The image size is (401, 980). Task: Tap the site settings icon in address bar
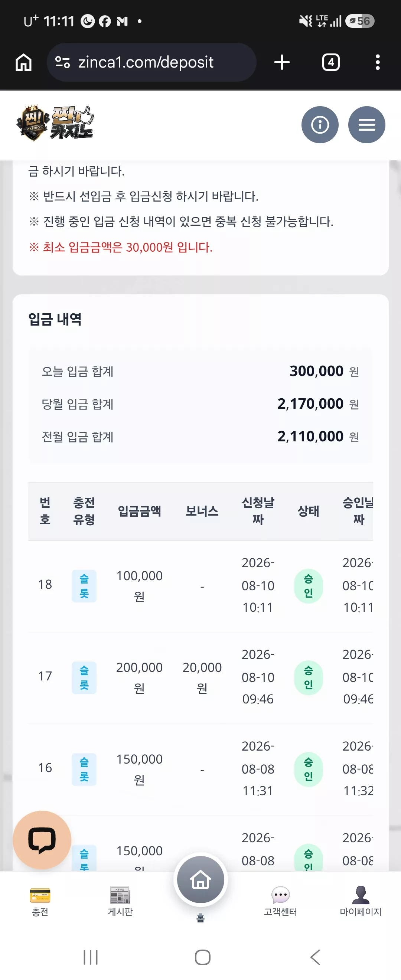pos(62,62)
